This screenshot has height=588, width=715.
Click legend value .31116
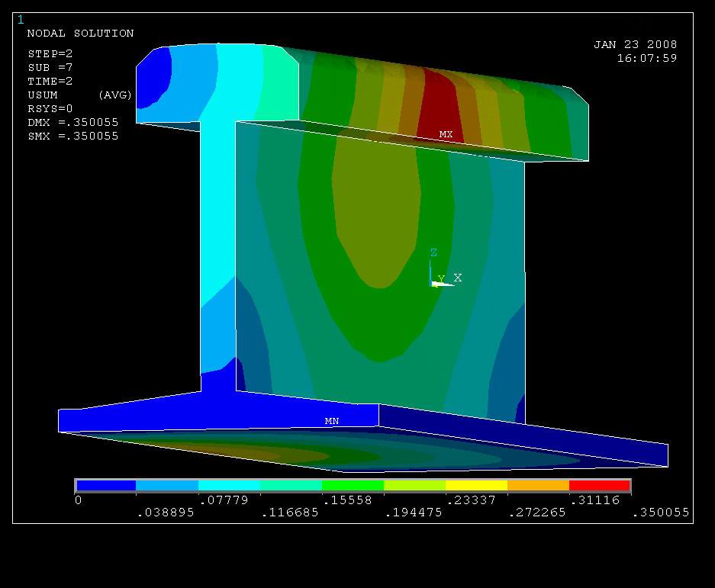pyautogui.click(x=595, y=500)
